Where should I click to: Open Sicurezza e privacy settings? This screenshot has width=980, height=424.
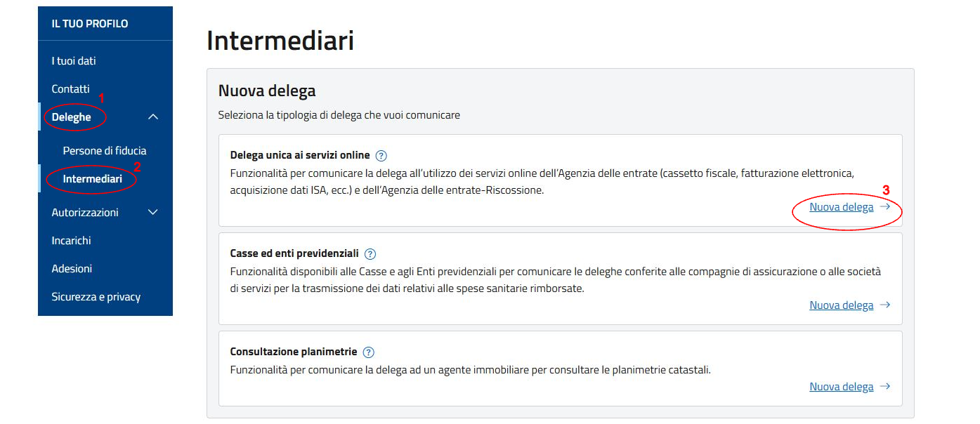[x=95, y=296]
